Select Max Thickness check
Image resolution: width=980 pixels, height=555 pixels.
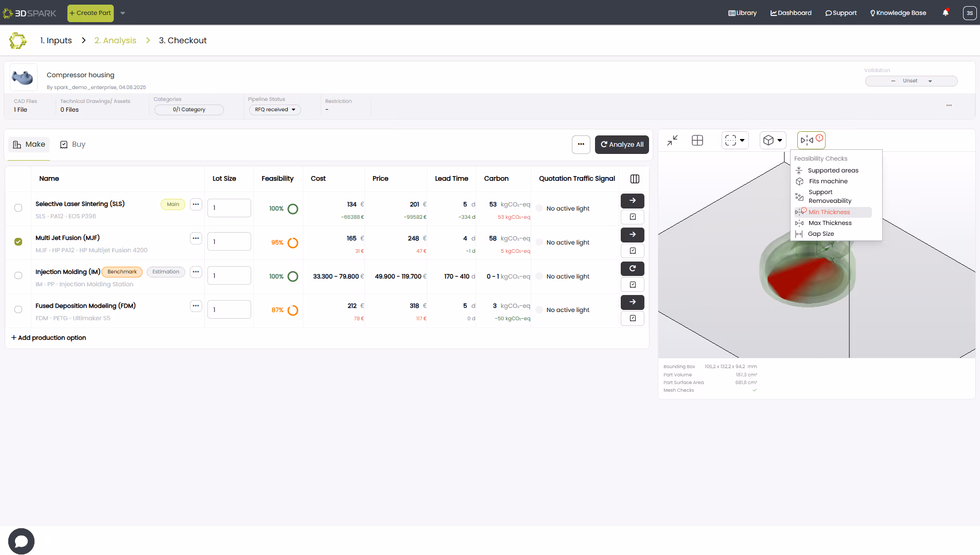point(833,223)
